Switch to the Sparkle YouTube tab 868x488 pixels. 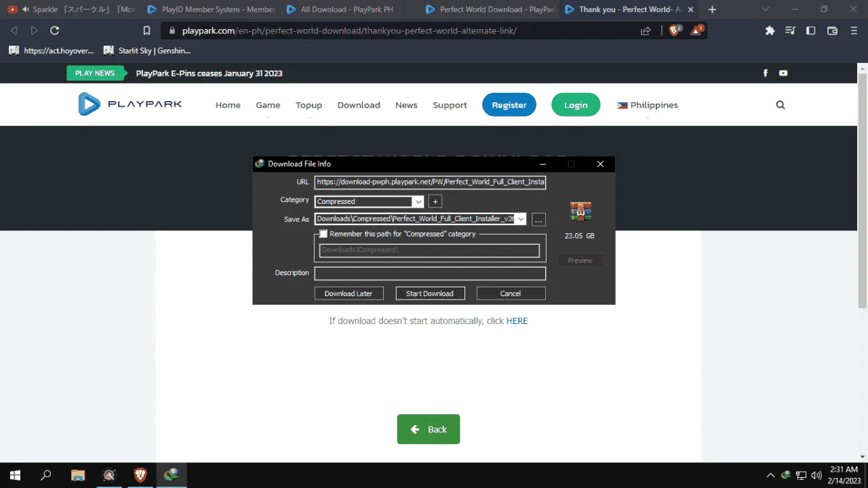coord(72,9)
